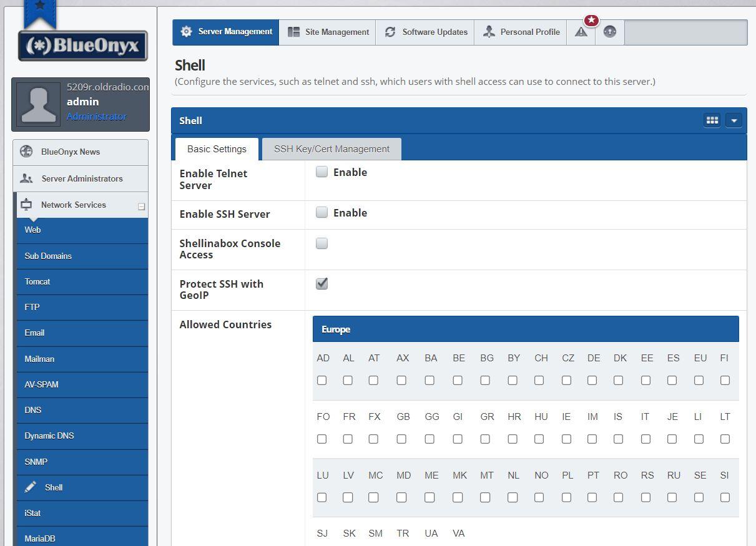Check the CH country checkbox
The height and width of the screenshot is (546, 756).
click(x=539, y=380)
